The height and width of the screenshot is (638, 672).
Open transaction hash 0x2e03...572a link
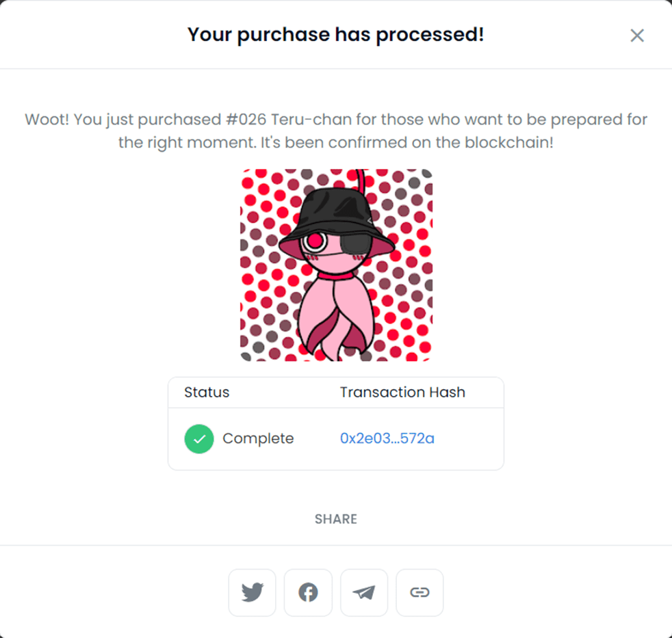click(387, 438)
